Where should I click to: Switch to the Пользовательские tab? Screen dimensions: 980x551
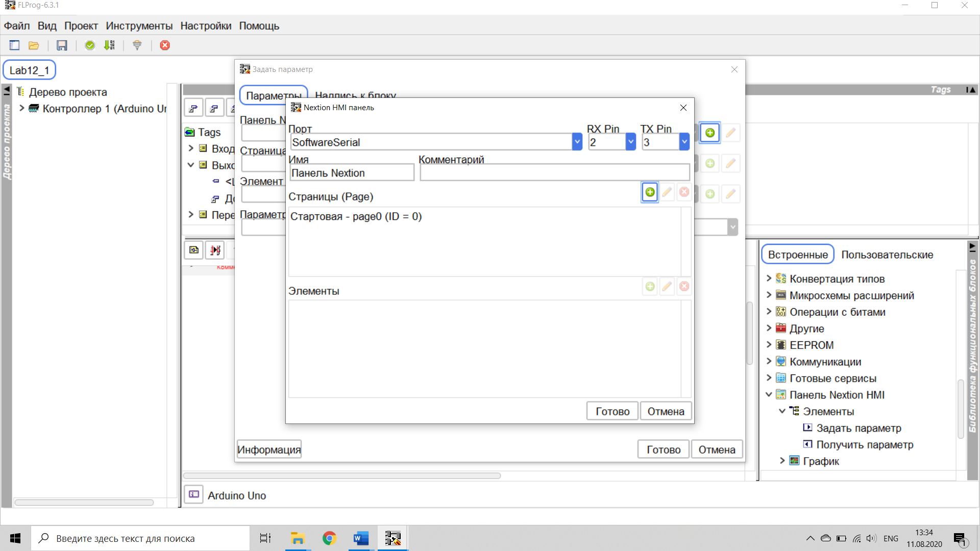887,255
